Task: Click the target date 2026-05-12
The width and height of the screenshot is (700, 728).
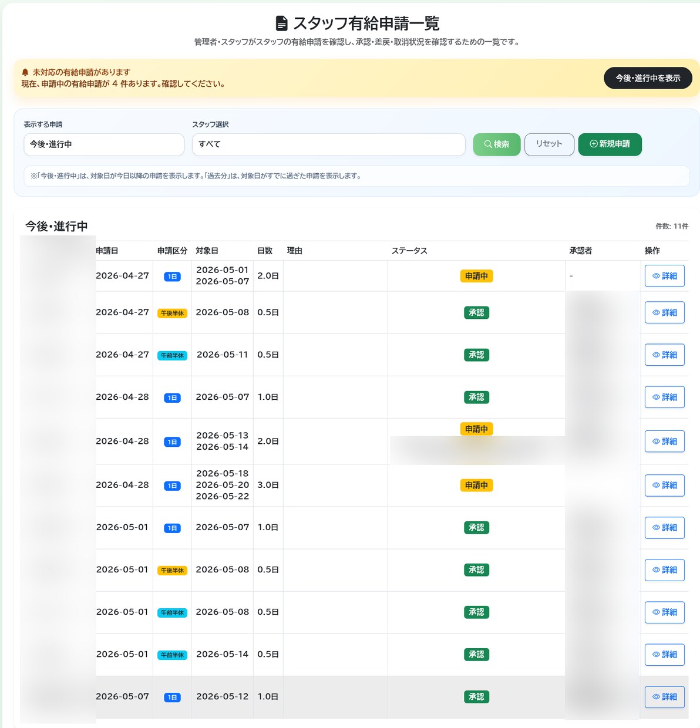Action: pyautogui.click(x=223, y=696)
